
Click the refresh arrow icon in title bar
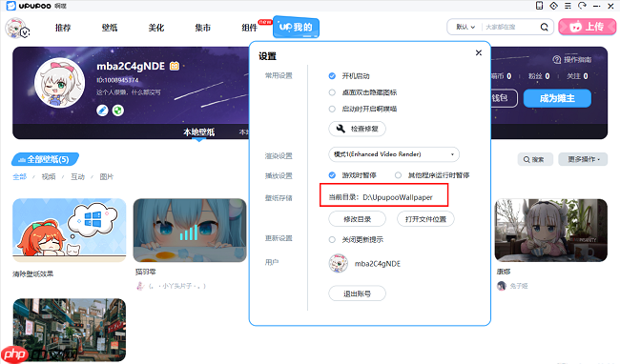click(582, 6)
